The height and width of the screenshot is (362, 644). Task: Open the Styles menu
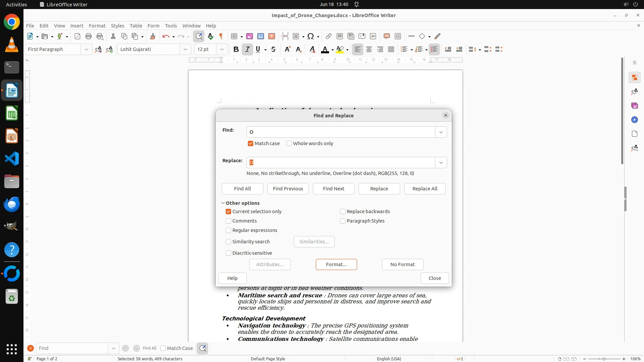[117, 25]
